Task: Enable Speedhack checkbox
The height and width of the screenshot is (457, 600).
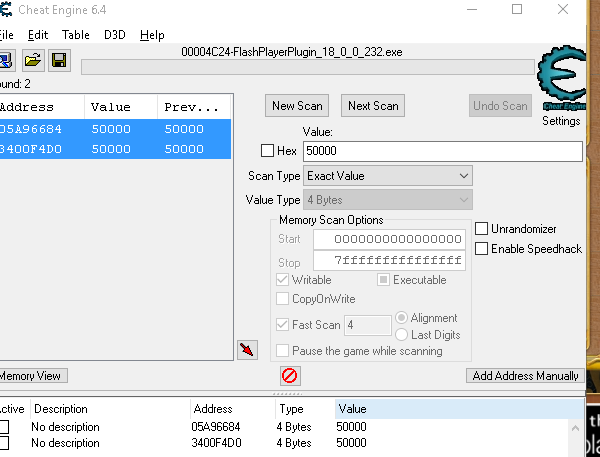Action: pyautogui.click(x=481, y=248)
